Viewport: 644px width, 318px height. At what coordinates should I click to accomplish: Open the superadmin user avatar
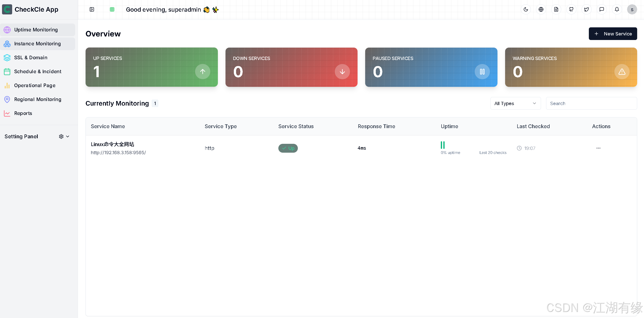[632, 10]
